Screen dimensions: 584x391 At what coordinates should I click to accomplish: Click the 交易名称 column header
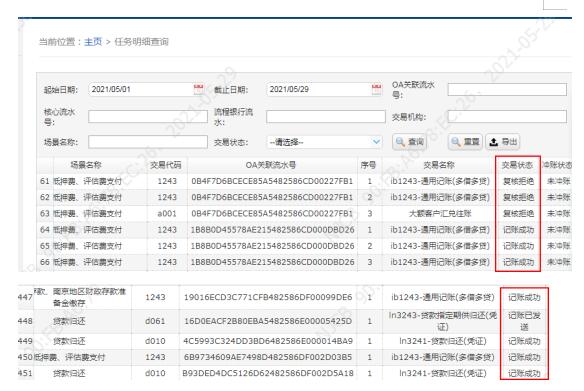pos(439,165)
